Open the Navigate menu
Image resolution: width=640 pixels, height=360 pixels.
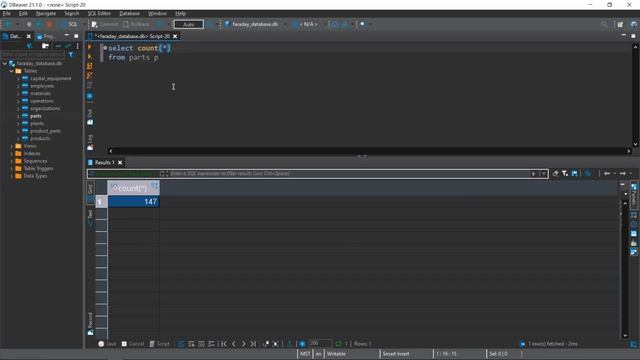[x=46, y=13]
